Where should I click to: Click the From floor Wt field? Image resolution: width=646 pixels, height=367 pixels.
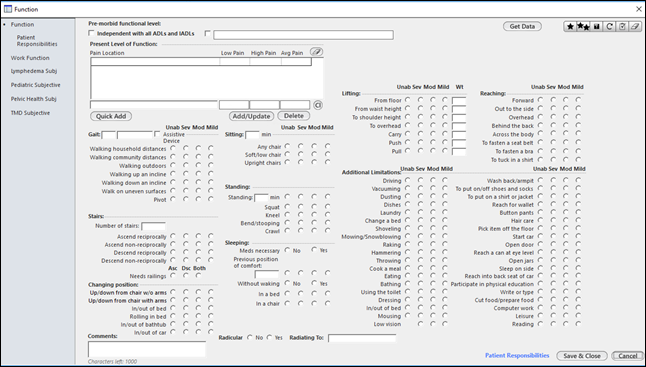point(459,101)
